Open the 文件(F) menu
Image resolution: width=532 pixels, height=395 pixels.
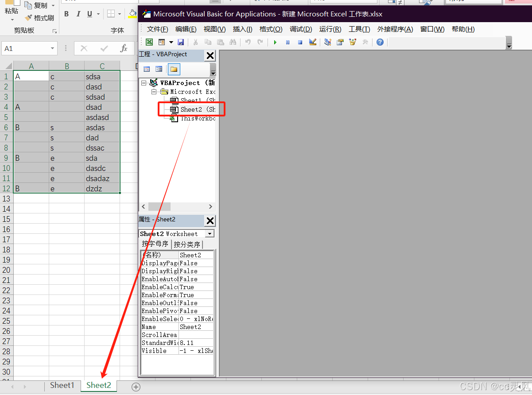click(157, 29)
